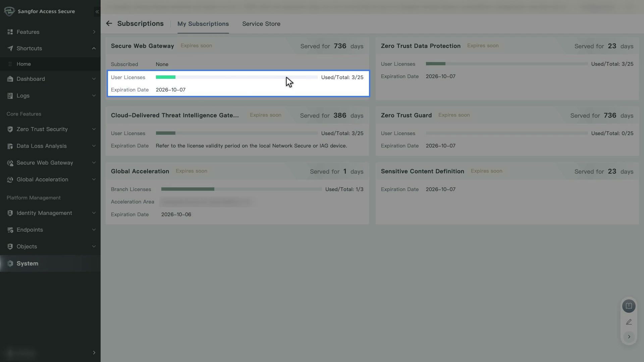Click the Zero Trust Data Protection title
Viewport: 644px width, 362px height.
pos(421,46)
